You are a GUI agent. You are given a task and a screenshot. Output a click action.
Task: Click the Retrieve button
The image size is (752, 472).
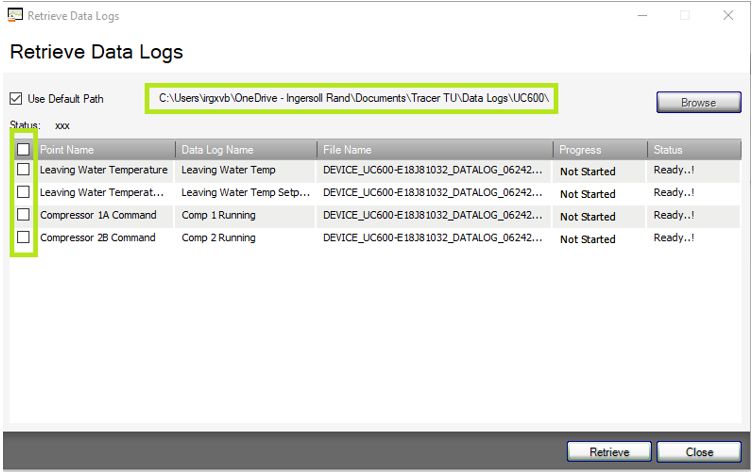click(609, 452)
